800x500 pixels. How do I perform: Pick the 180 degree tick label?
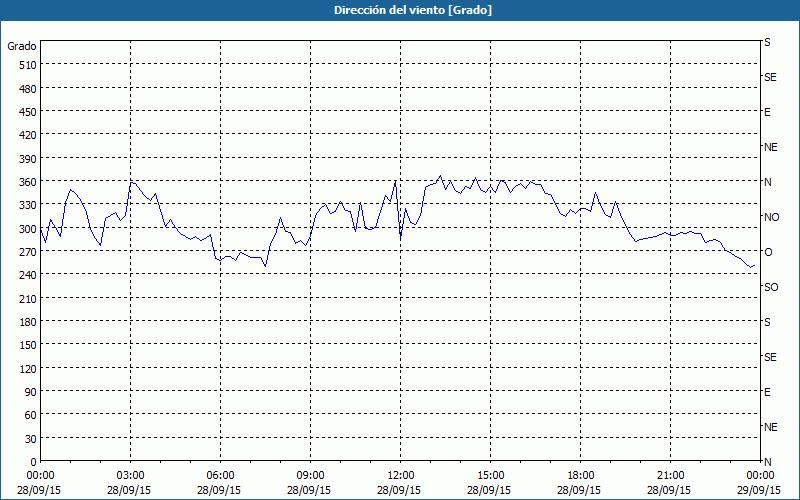pos(28,322)
